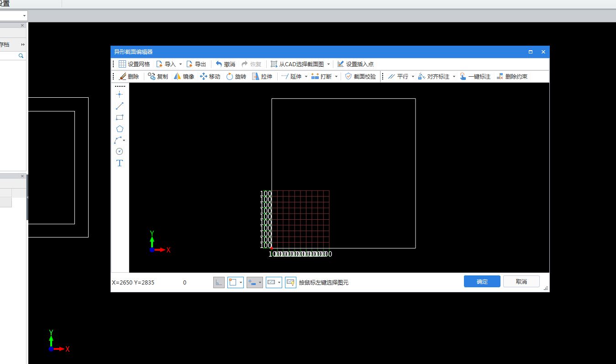
Task: Select the arc drawing tool
Action: (x=118, y=140)
